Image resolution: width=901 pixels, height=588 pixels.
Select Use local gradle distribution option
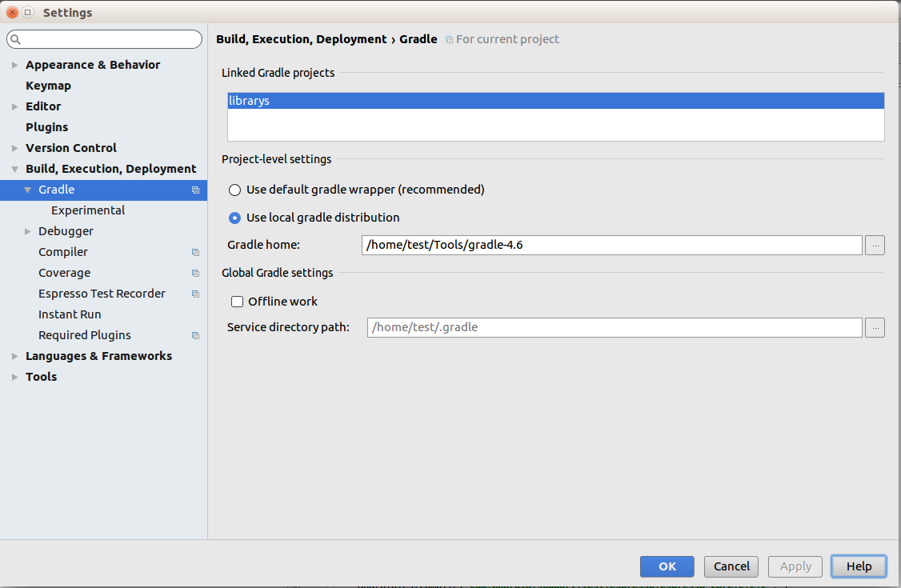pos(235,218)
